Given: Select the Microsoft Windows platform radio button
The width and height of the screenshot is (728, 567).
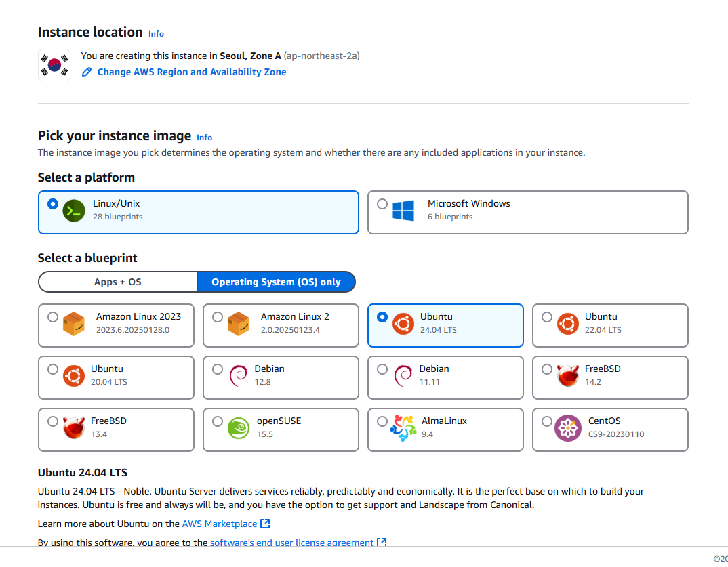Looking at the screenshot, I should point(382,204).
